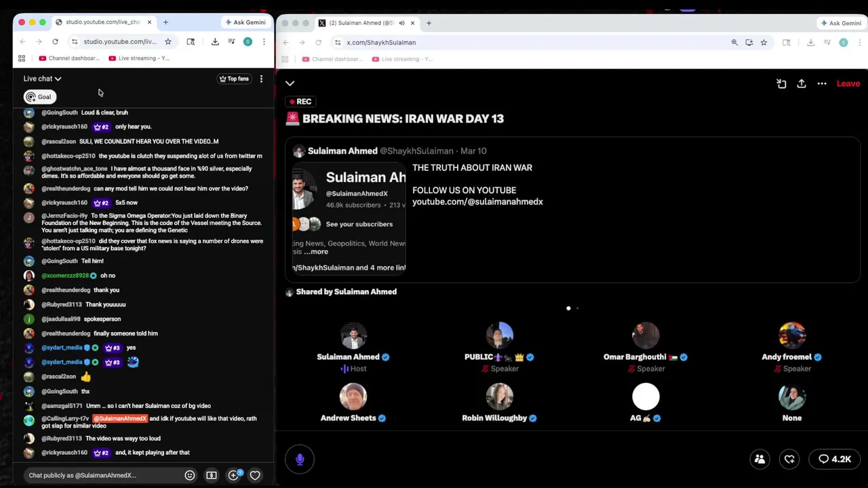This screenshot has height=488, width=868.
Task: Click the minimize-to-dock Space icon
Action: coord(781,83)
